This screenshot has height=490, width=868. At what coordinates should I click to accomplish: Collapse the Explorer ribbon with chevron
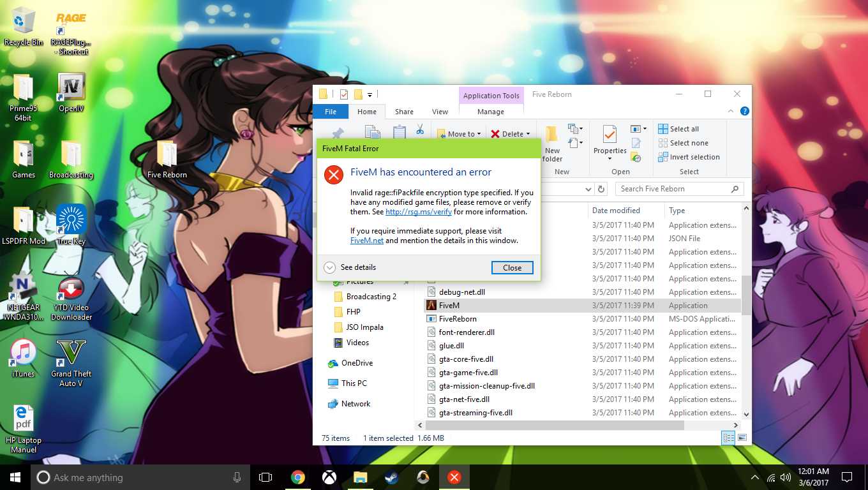[x=732, y=112]
